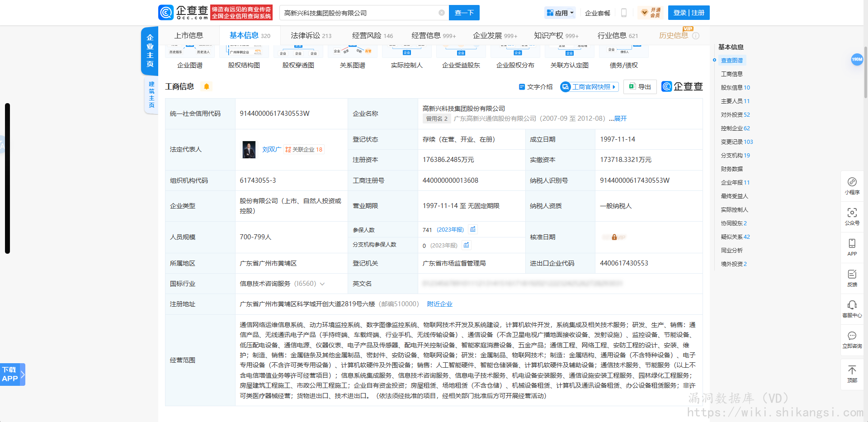Click the 190M floating badge
Viewport: 868px width, 422px height.
857,59
